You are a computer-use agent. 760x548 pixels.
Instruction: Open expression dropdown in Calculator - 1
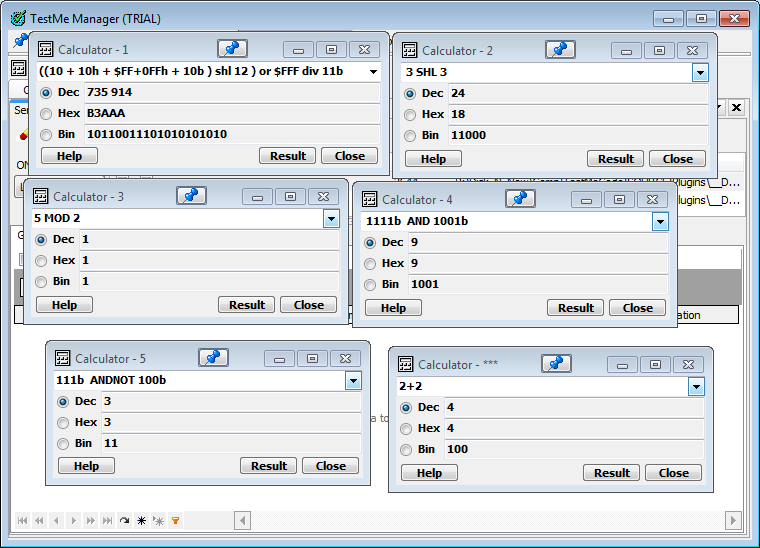[x=373, y=73]
